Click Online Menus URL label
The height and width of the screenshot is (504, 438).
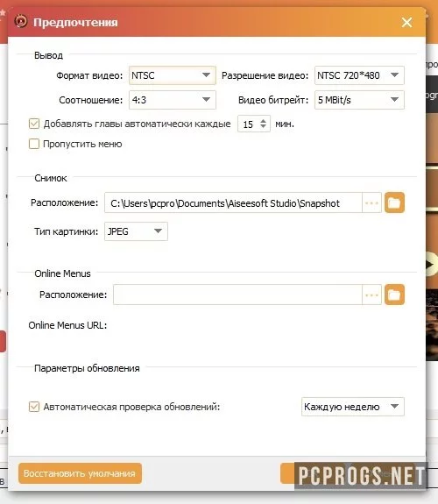(x=67, y=325)
